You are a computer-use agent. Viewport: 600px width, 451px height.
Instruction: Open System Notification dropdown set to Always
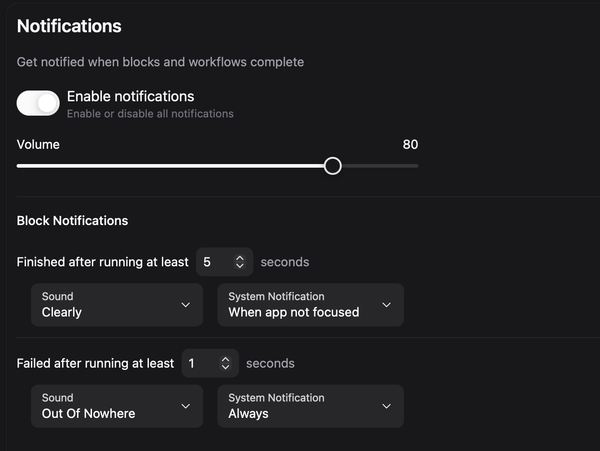pyautogui.click(x=311, y=406)
